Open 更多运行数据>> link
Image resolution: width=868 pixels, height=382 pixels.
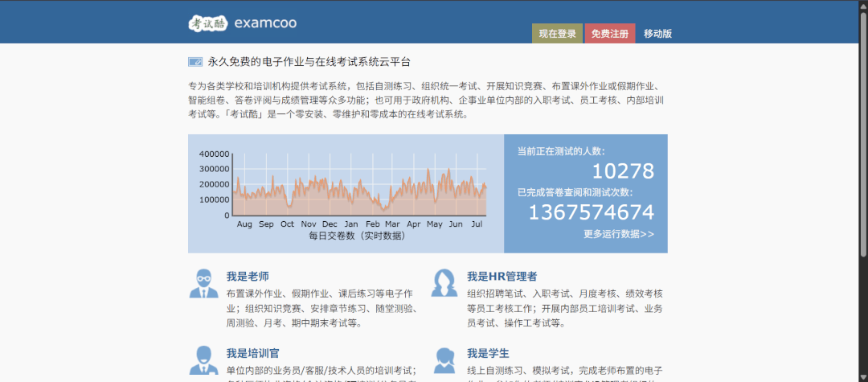tap(619, 234)
